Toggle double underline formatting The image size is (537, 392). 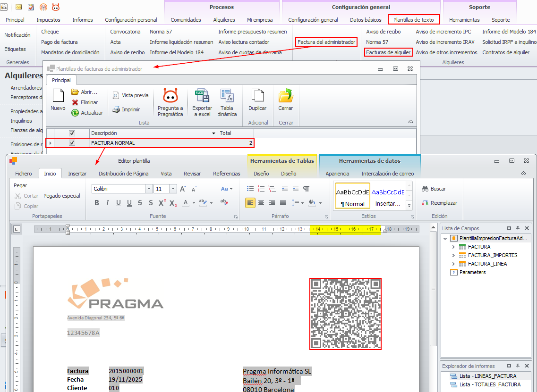pos(129,203)
